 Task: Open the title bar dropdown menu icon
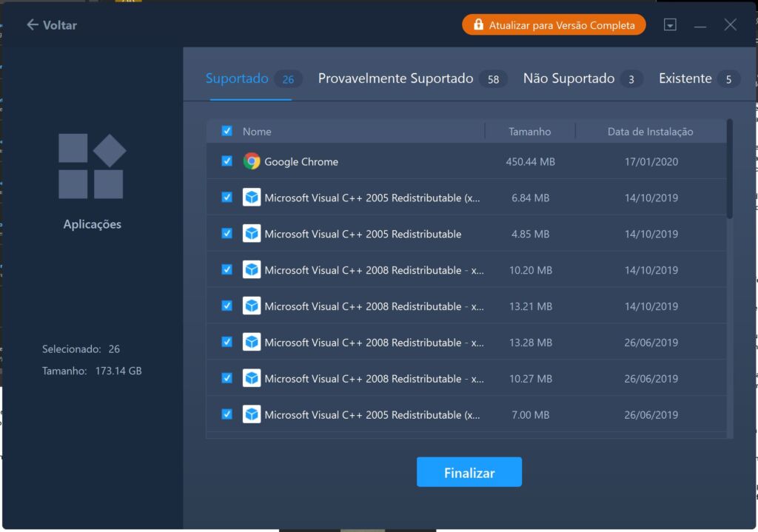tap(670, 24)
